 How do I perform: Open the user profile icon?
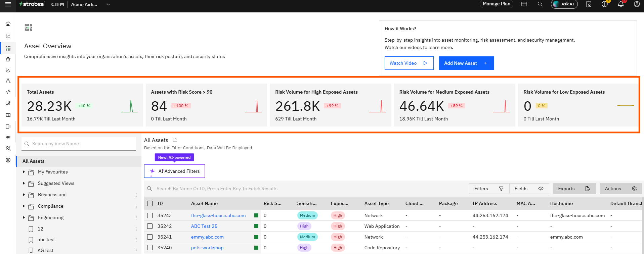click(637, 4)
